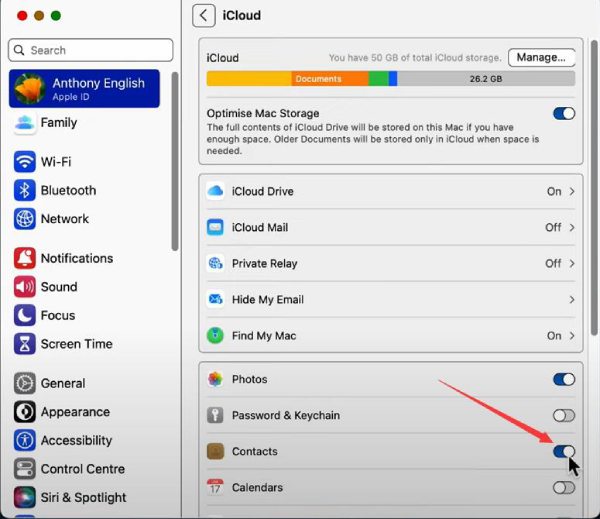Click the Accessibility icon
This screenshot has height=519, width=600.
[x=24, y=440]
